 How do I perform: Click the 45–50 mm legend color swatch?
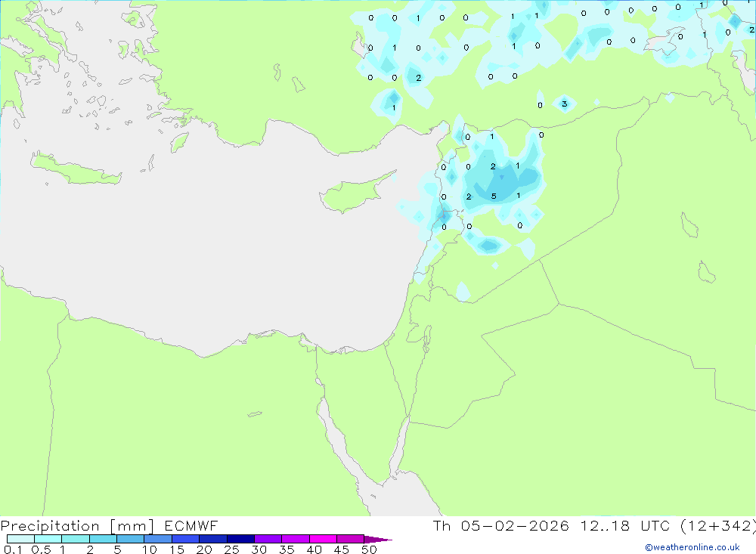[350, 539]
